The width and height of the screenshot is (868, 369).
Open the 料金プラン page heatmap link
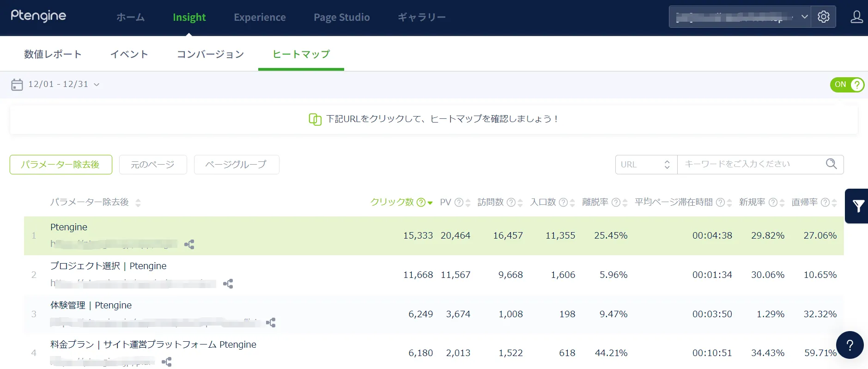click(x=153, y=344)
